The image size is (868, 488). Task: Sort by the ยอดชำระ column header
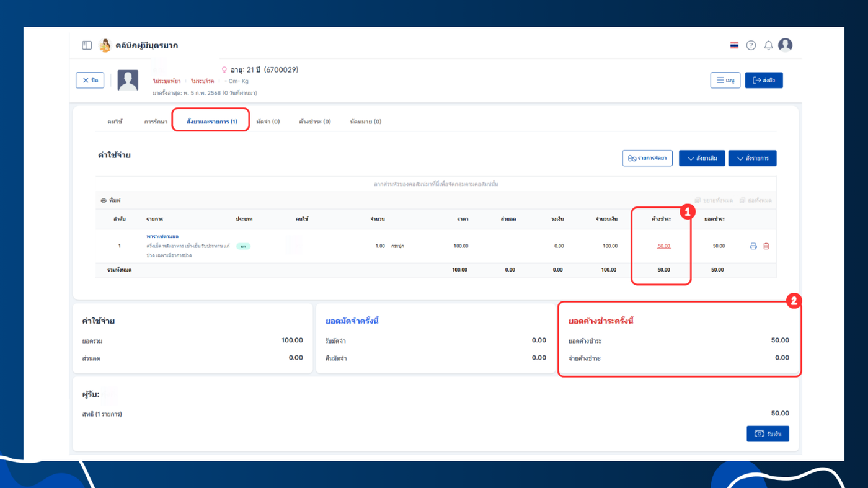[x=715, y=219]
